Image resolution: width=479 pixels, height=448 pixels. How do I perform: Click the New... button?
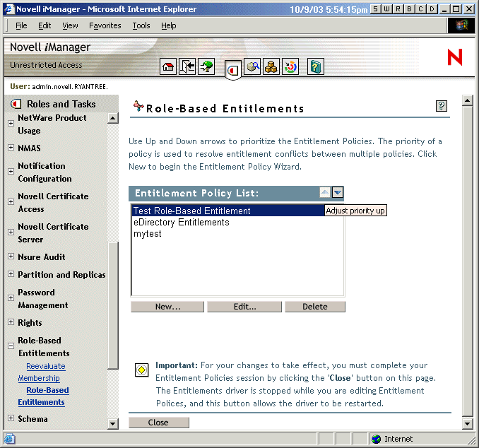point(167,307)
